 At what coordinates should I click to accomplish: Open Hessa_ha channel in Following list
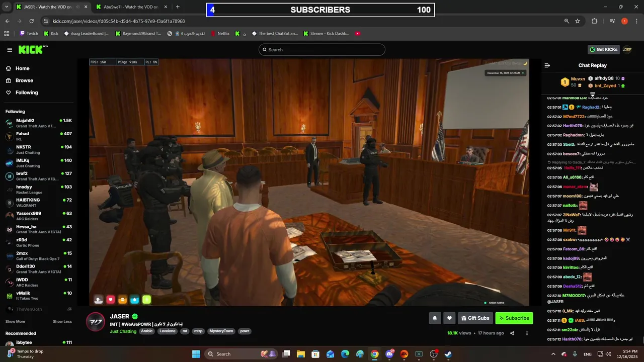38,229
